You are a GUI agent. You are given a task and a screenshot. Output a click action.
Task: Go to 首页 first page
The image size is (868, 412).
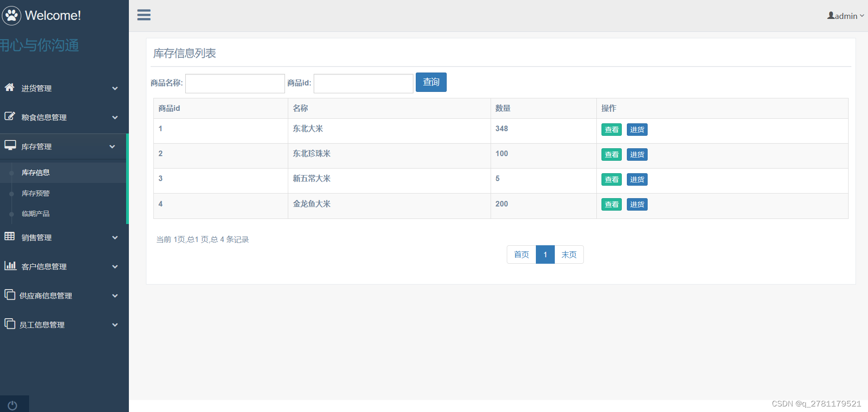(x=522, y=254)
